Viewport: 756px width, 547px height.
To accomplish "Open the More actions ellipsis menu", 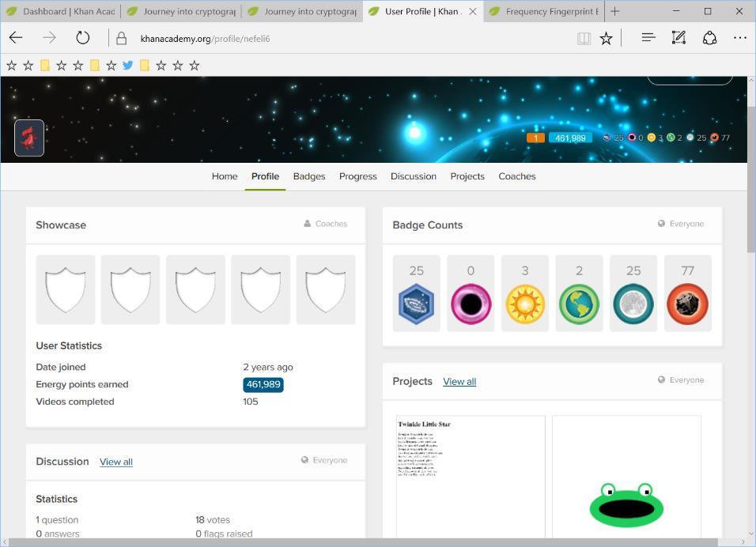I will [x=739, y=38].
